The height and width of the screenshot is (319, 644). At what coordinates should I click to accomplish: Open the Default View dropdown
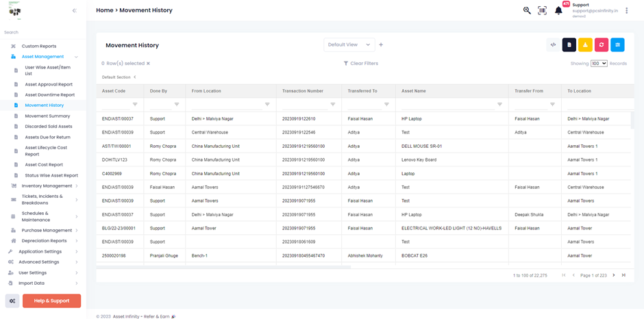pos(349,44)
